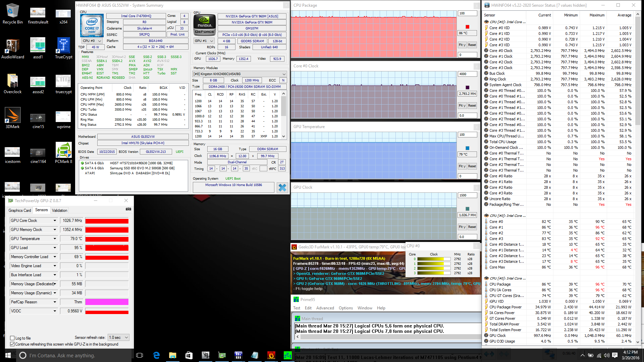Click the volume speaker icon in system tray
Image resolution: width=644 pixels, height=362 pixels.
coord(606,355)
